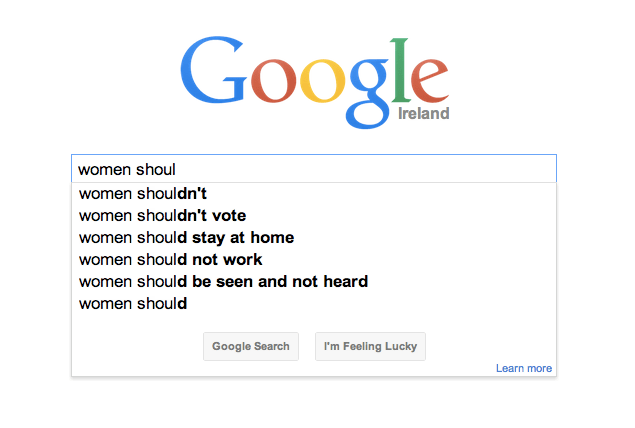This screenshot has height=428, width=635.
Task: Click the blue capital G in logo
Action: (214, 73)
